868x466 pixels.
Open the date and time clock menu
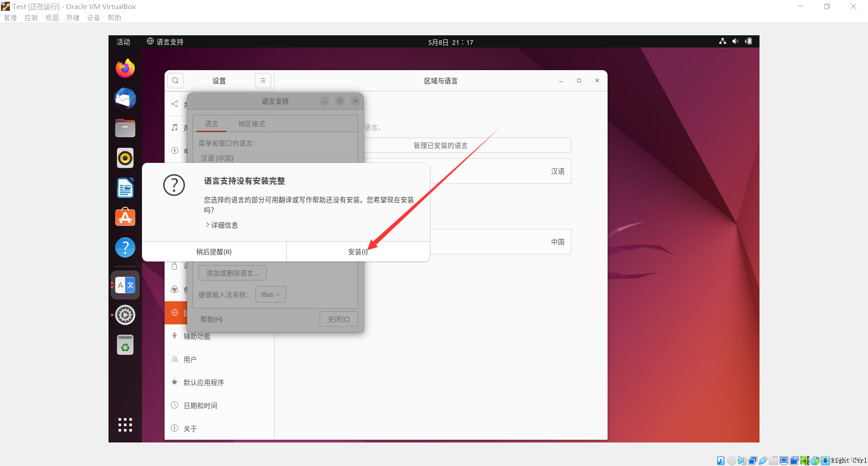tap(451, 42)
